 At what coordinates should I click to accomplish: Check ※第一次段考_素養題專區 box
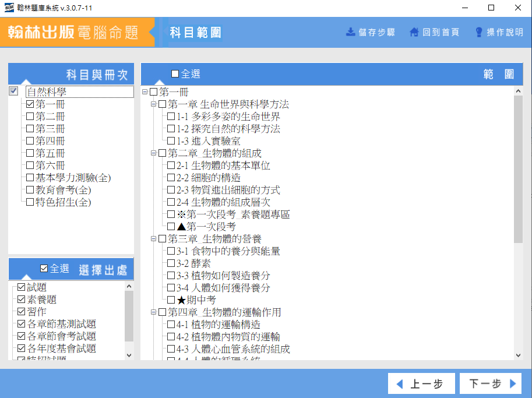click(x=171, y=214)
